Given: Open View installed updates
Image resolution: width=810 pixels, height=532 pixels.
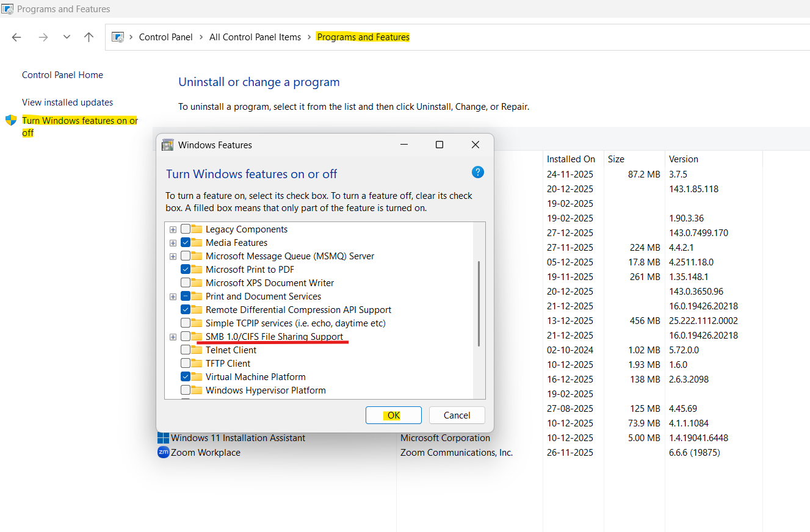Looking at the screenshot, I should [67, 102].
